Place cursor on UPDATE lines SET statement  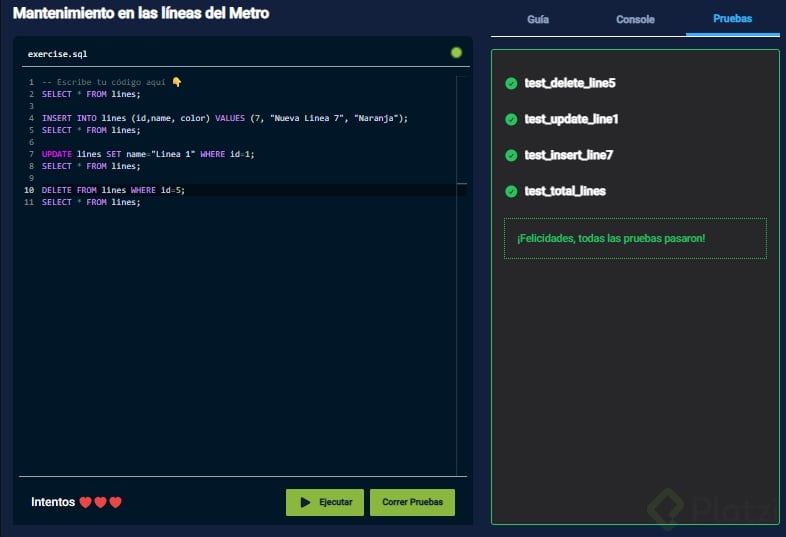(148, 154)
